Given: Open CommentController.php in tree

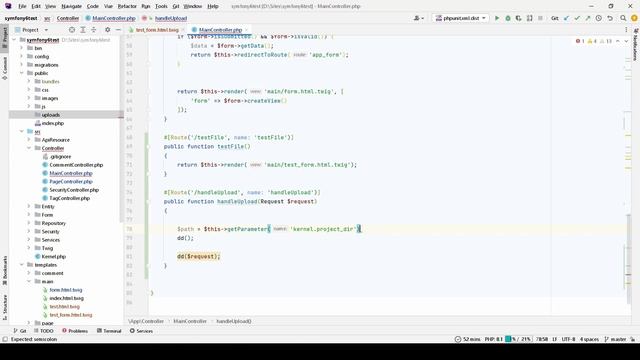Looking at the screenshot, I should point(76,165).
